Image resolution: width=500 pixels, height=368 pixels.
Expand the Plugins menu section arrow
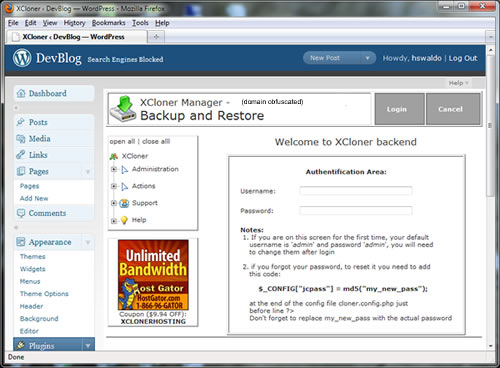coord(88,346)
